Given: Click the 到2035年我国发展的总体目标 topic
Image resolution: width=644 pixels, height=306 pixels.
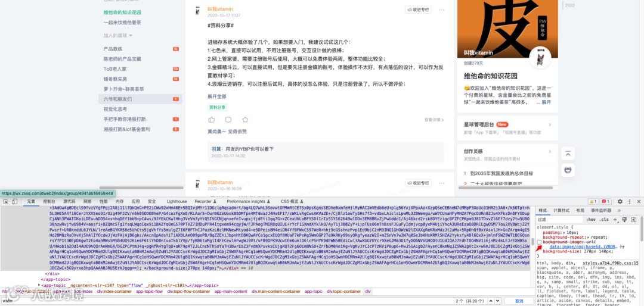Looking at the screenshot, I should click(x=501, y=173).
